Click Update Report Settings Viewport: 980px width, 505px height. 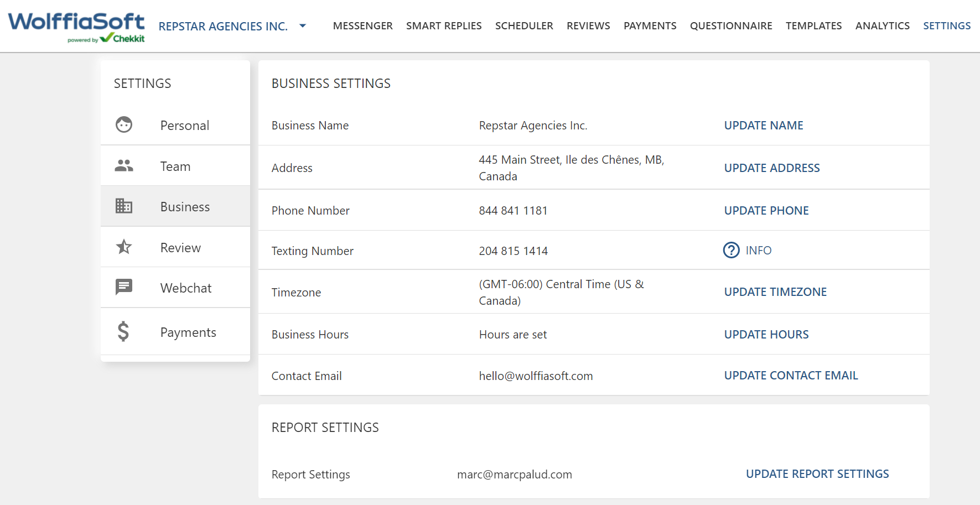point(817,474)
